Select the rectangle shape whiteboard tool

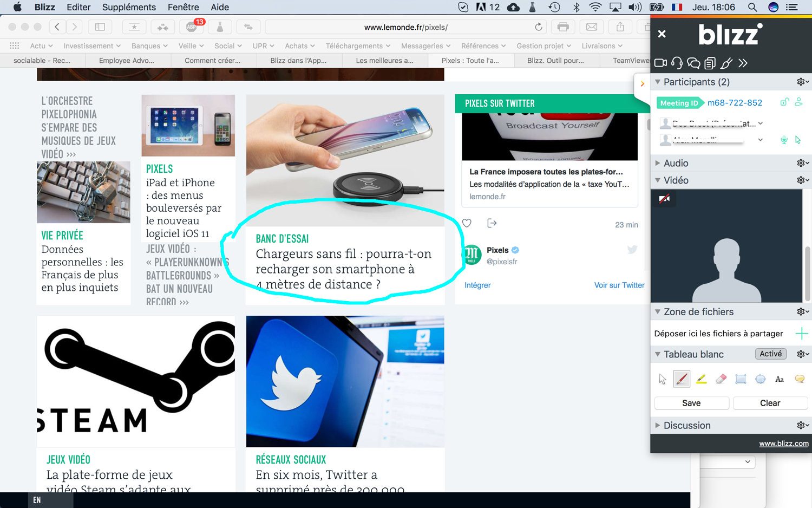[741, 379]
